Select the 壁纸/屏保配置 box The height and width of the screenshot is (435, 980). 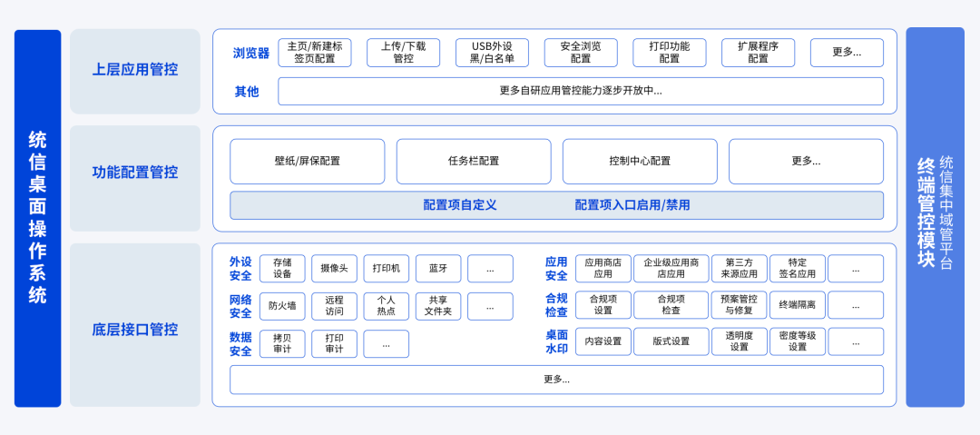[308, 162]
